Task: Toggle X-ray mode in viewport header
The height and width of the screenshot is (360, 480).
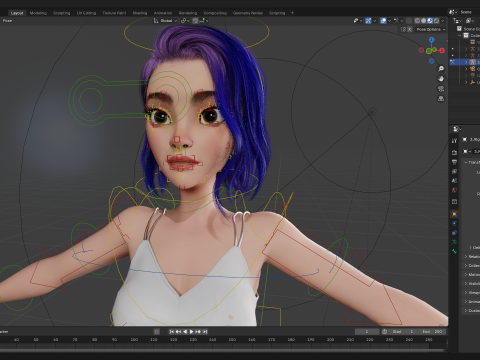Action: 409,21
